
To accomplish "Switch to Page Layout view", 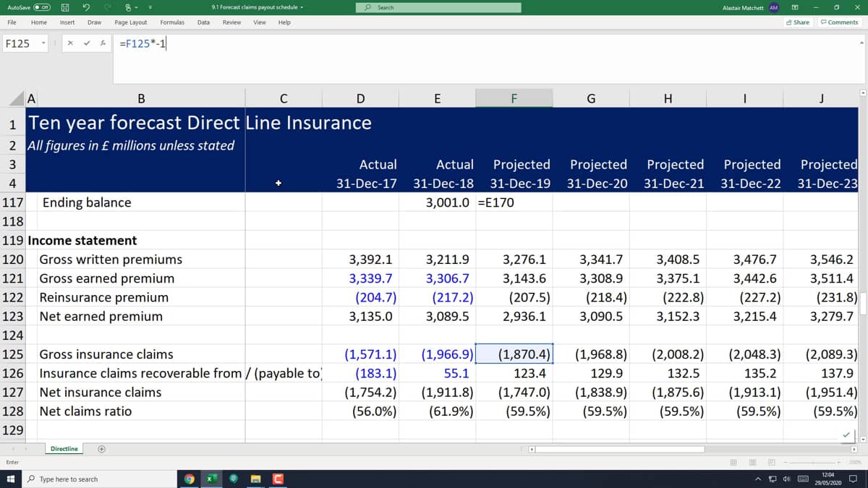I will (x=753, y=462).
